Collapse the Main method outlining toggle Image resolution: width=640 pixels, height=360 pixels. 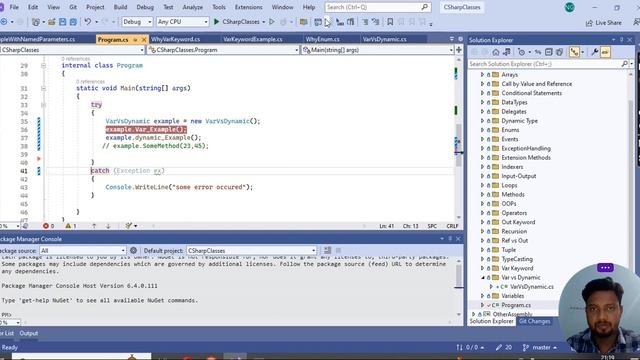43,88
